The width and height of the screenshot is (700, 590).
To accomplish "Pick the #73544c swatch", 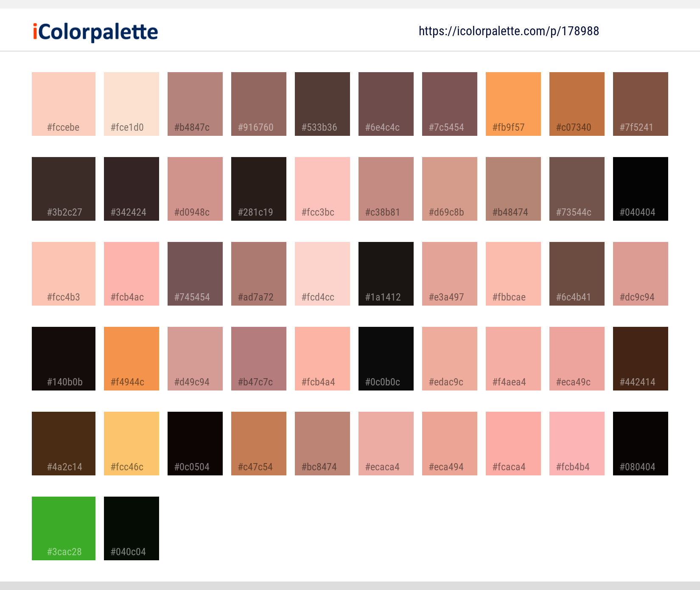I will pyautogui.click(x=577, y=189).
